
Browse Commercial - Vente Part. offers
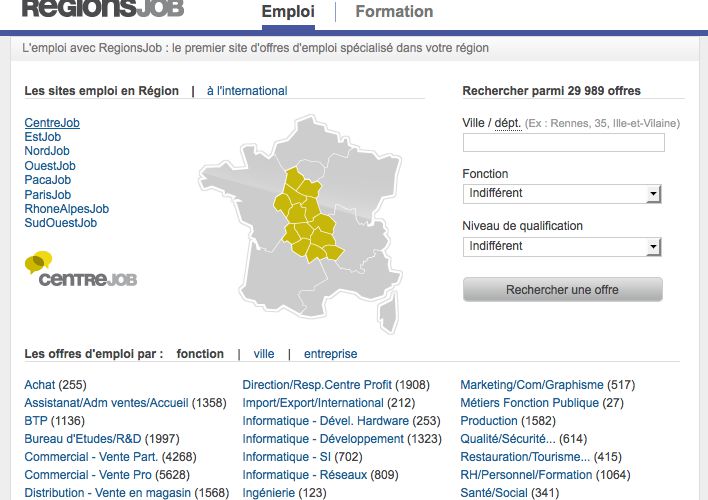pyautogui.click(x=91, y=457)
